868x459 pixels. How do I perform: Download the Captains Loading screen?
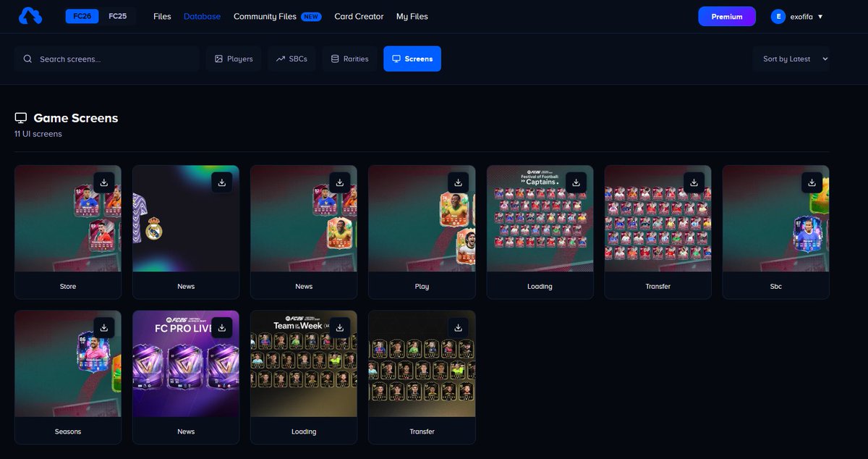coord(576,183)
